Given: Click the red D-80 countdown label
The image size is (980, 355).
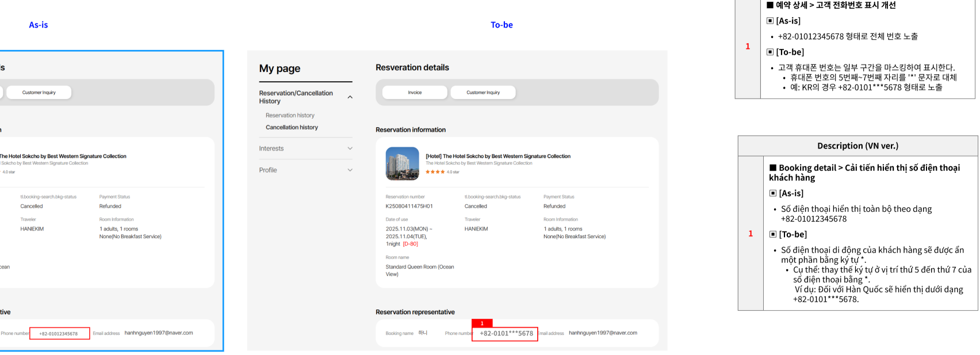Looking at the screenshot, I should tap(411, 244).
